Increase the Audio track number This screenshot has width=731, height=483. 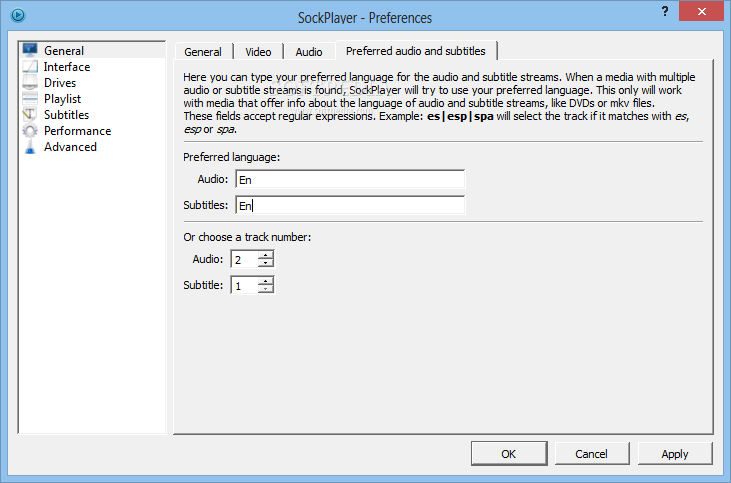266,255
